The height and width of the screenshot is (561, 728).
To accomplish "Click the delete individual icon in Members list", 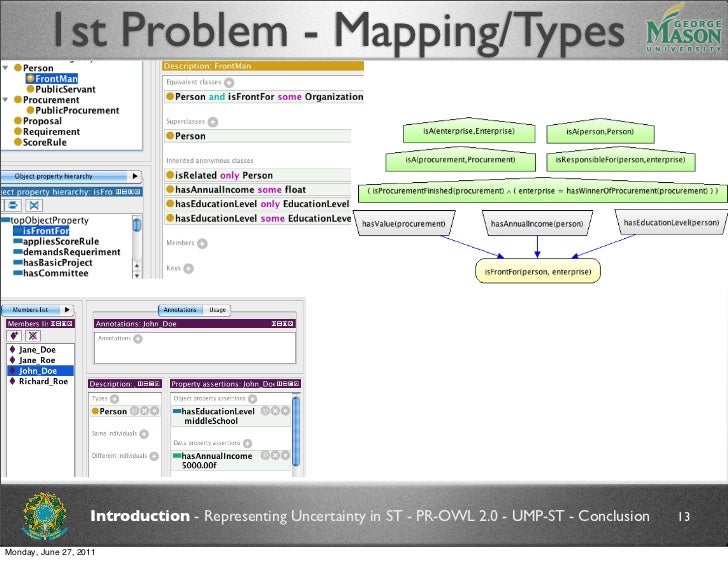I will [x=33, y=335].
